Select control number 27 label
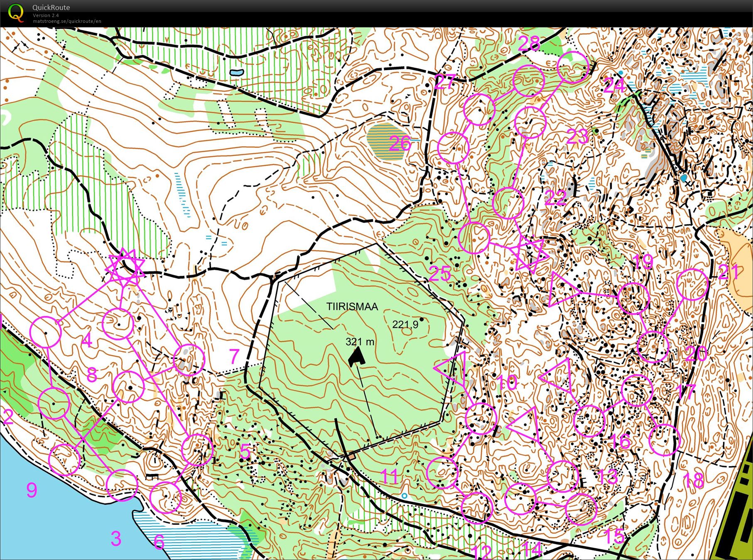 point(445,82)
